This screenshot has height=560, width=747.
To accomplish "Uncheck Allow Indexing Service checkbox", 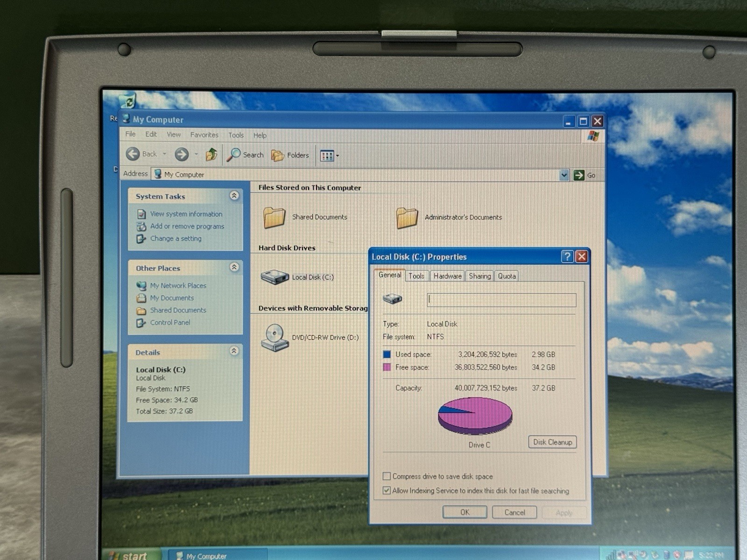I will [387, 490].
